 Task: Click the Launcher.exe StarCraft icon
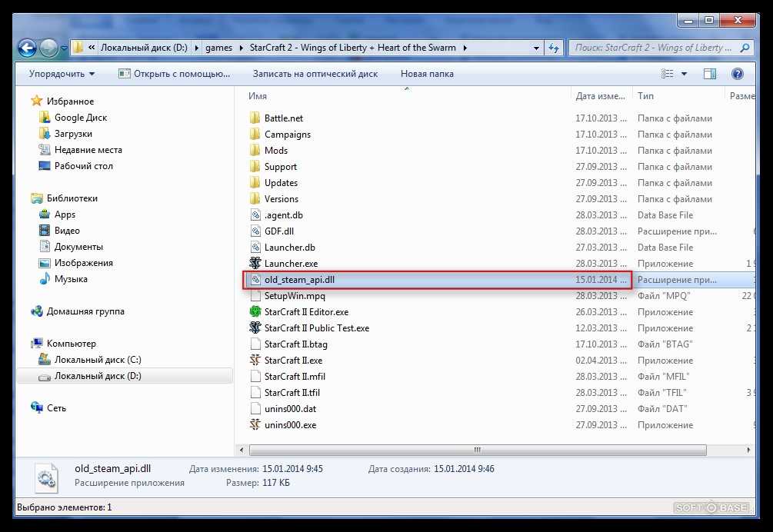point(255,264)
